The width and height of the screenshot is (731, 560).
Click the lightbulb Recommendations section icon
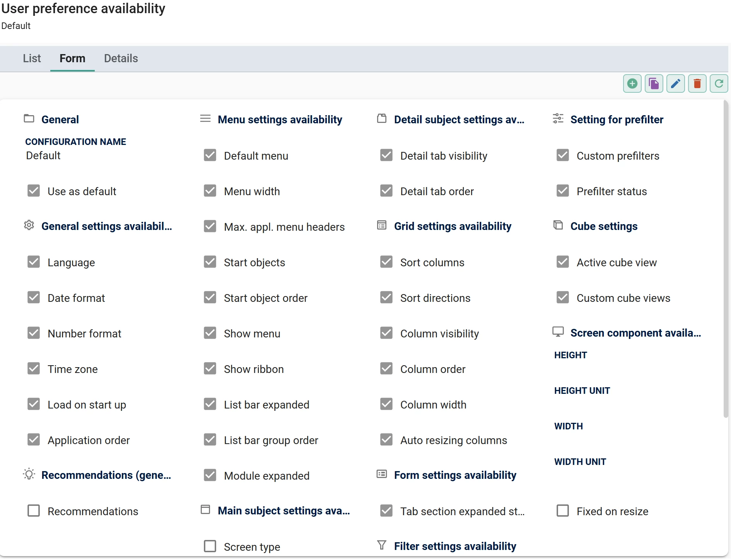click(29, 474)
